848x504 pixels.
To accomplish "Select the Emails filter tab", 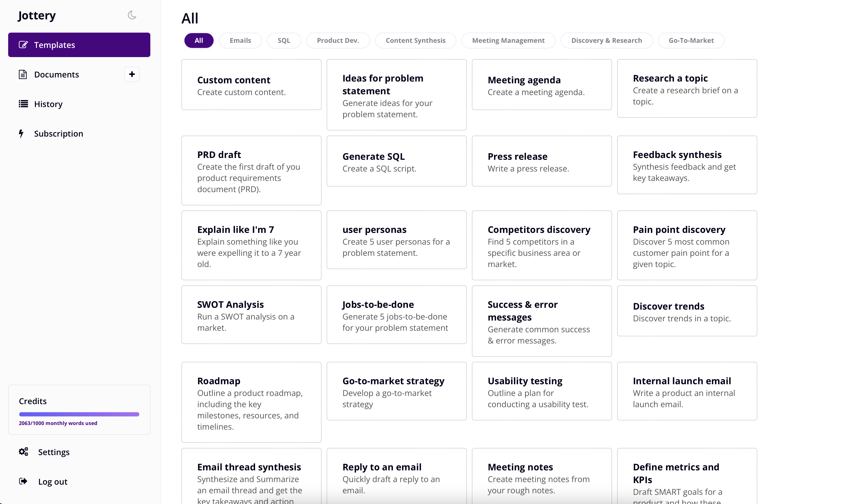I will (240, 41).
